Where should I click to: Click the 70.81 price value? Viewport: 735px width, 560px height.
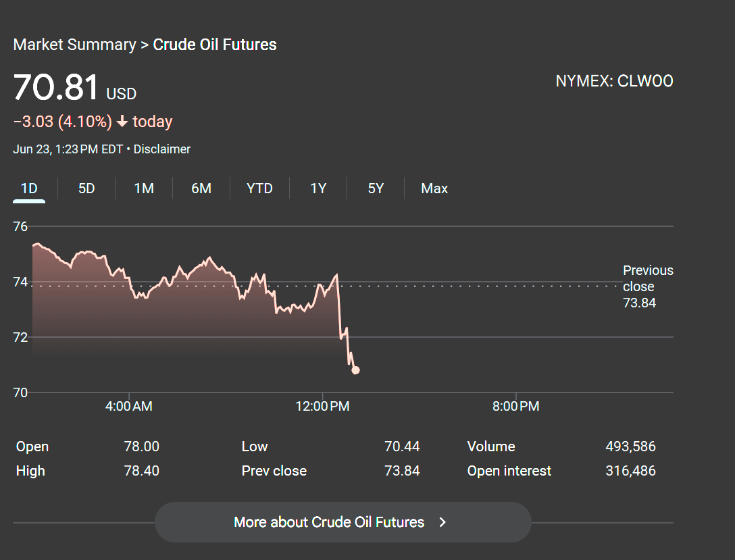56,87
